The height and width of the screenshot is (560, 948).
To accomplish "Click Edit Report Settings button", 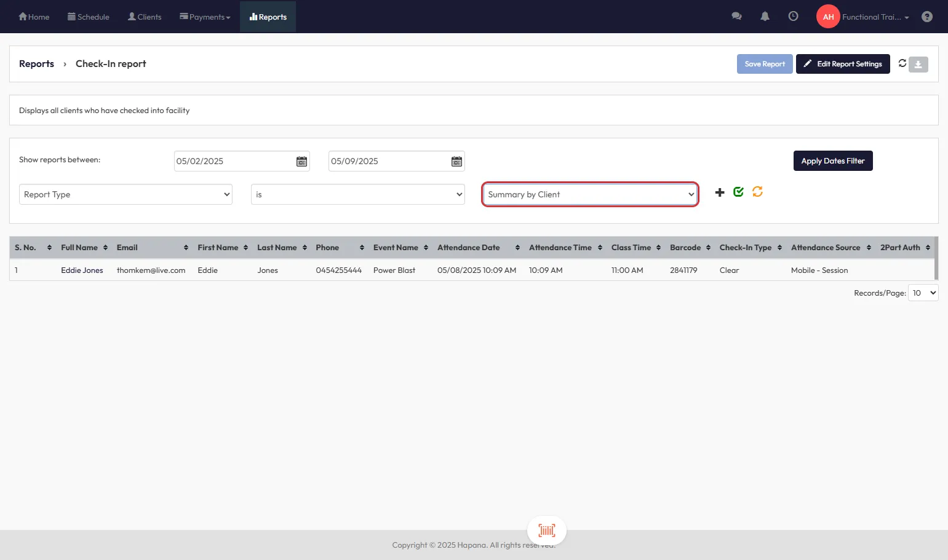I will [842, 64].
